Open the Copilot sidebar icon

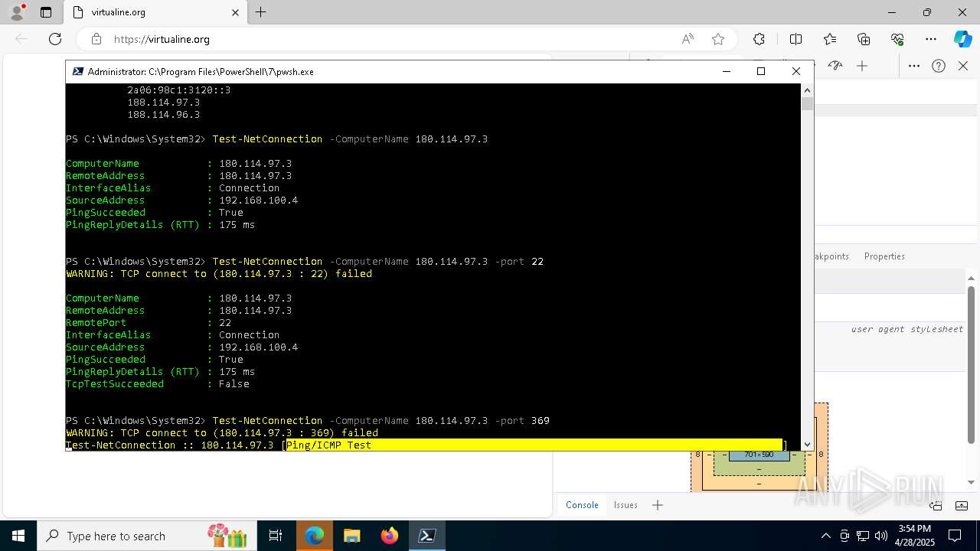point(963,39)
